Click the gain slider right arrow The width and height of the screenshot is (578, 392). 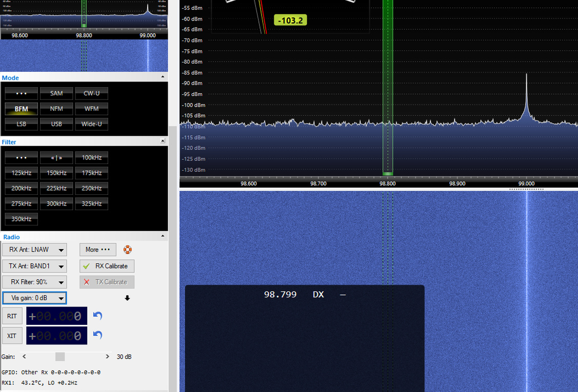(107, 356)
